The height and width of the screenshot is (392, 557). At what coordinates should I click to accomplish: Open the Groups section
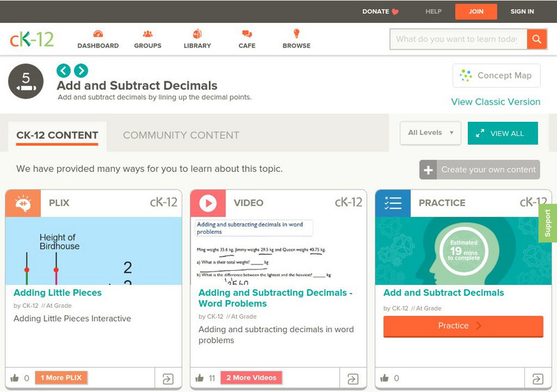point(148,40)
